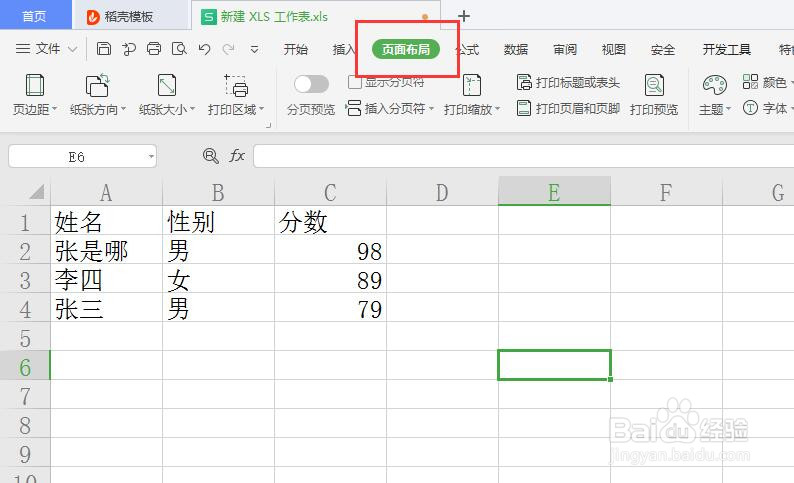Screen dimensions: 794x483
Task: Click cell containing 张是哪
Action: click(106, 249)
